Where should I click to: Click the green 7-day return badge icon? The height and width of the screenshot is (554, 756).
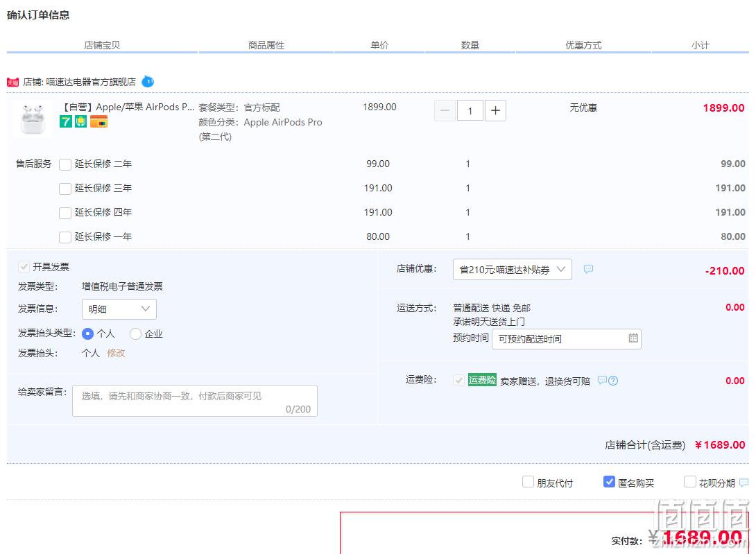(x=66, y=121)
